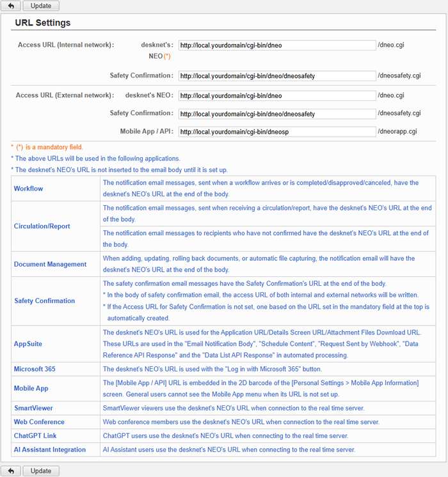
Task: Click Mobile App label in applications table
Action: click(31, 388)
